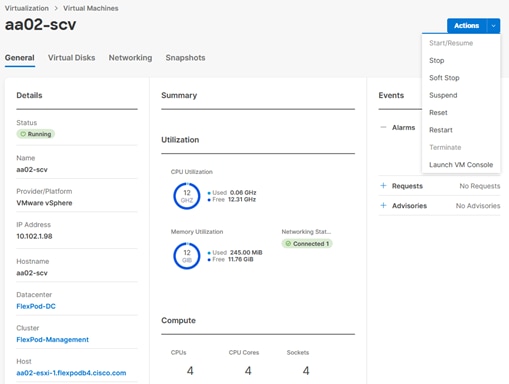Image resolution: width=509 pixels, height=384 pixels.
Task: Expand the Advisories section
Action: point(383,205)
